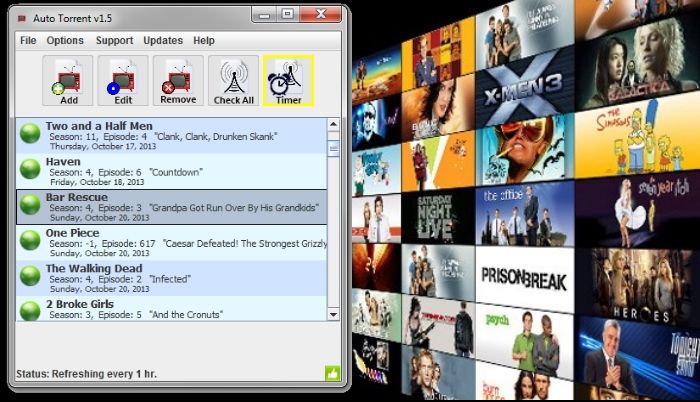Viewport: 700px width, 402px height.
Task: Select The Walking Dead show title
Action: (x=94, y=268)
